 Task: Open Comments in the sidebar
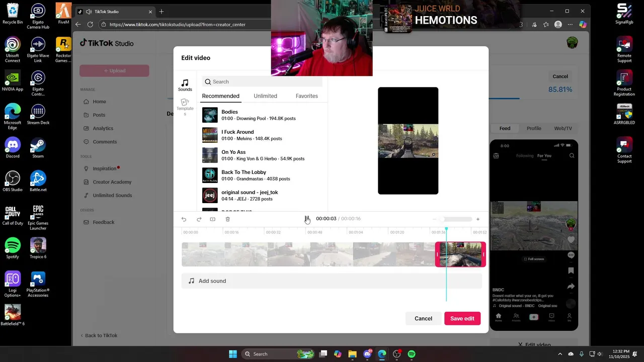(105, 142)
